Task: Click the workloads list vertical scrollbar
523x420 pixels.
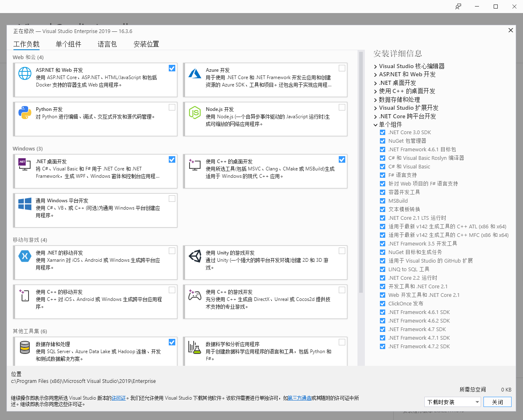Action: 361,171
